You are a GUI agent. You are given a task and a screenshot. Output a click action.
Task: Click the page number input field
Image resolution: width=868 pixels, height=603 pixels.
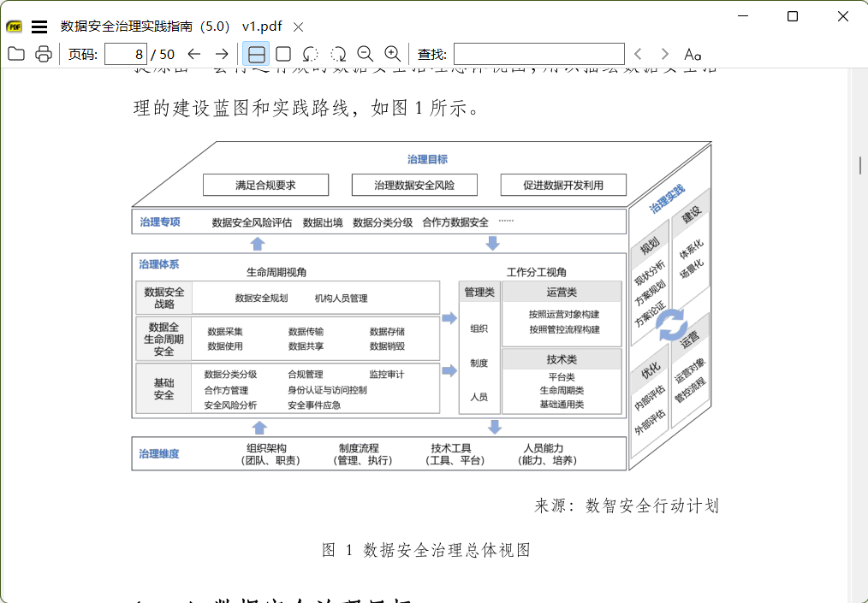coord(126,54)
